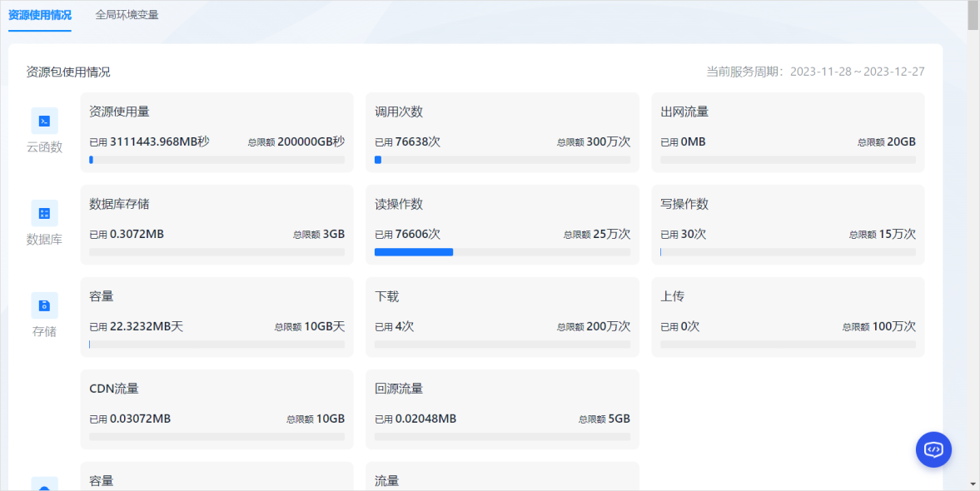This screenshot has height=491, width=980.
Task: Click the 回源流量 progress bar
Action: tap(503, 437)
